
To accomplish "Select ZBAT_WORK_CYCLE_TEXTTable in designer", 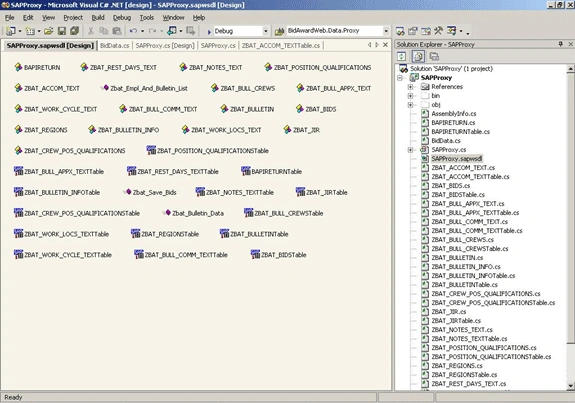I will pyautogui.click(x=63, y=255).
